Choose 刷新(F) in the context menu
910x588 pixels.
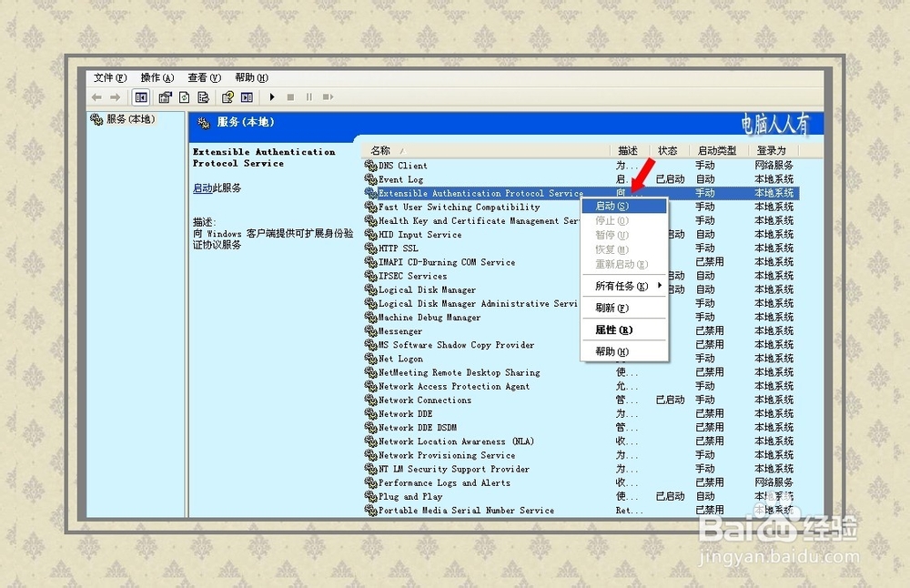624,309
